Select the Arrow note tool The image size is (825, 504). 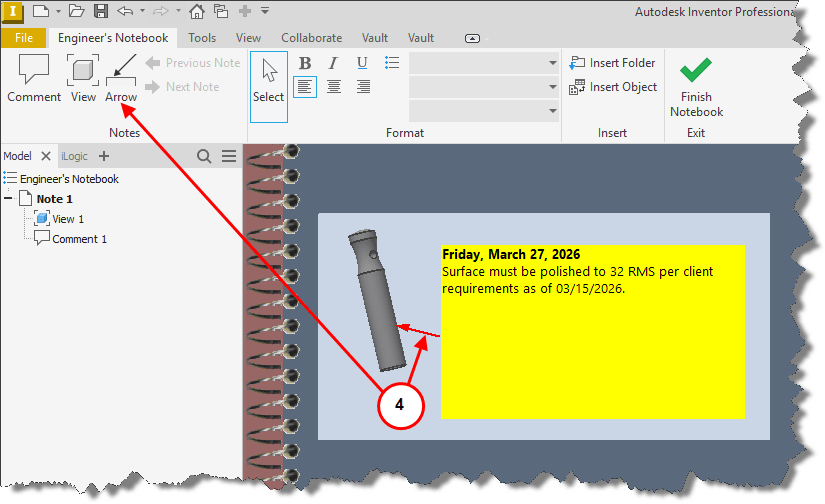120,78
